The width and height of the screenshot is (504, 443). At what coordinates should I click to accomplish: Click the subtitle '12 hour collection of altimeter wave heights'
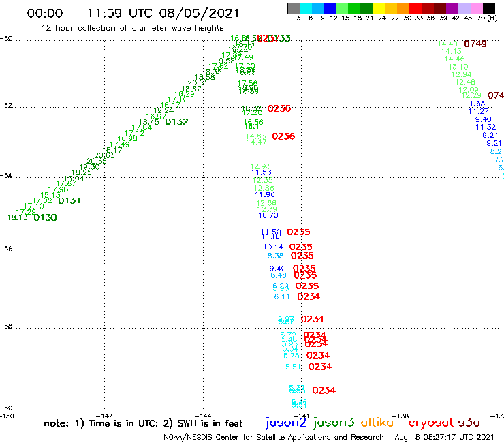click(132, 28)
